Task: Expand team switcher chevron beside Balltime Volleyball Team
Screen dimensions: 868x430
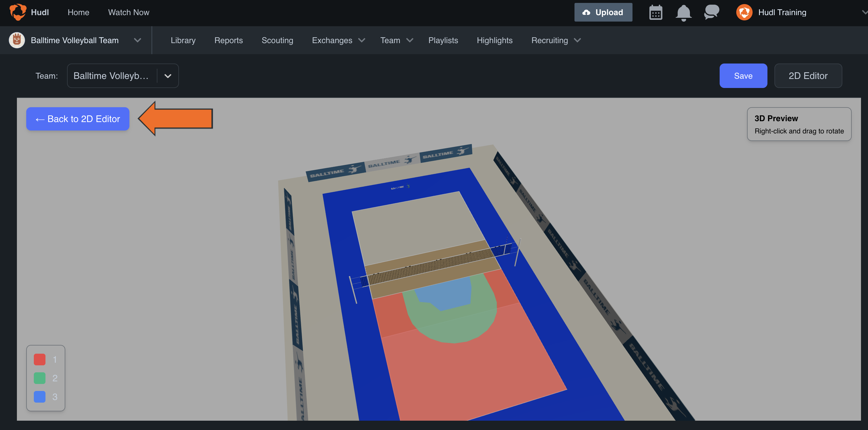Action: click(137, 40)
